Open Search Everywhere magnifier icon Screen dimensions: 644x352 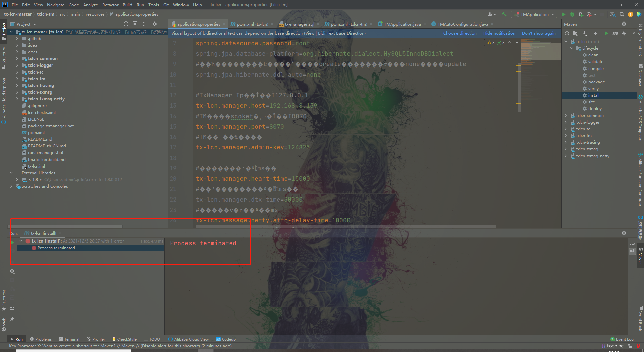coord(622,14)
